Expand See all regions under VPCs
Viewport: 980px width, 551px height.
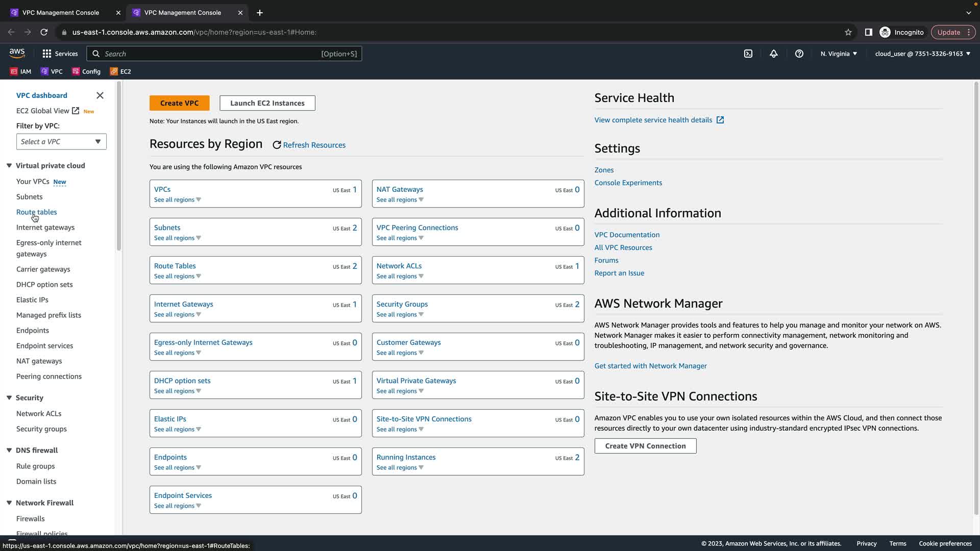(x=177, y=199)
